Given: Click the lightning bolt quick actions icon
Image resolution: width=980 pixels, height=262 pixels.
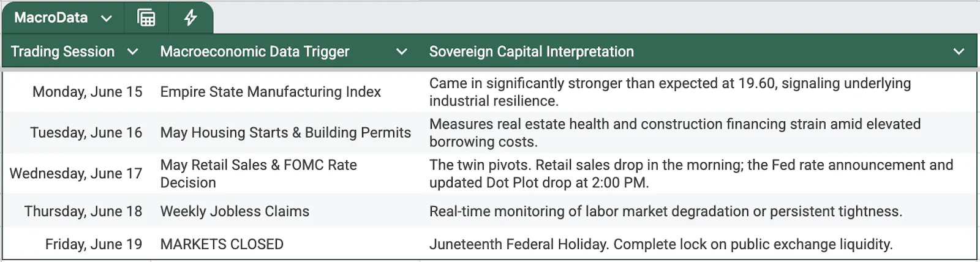Looking at the screenshot, I should [190, 18].
